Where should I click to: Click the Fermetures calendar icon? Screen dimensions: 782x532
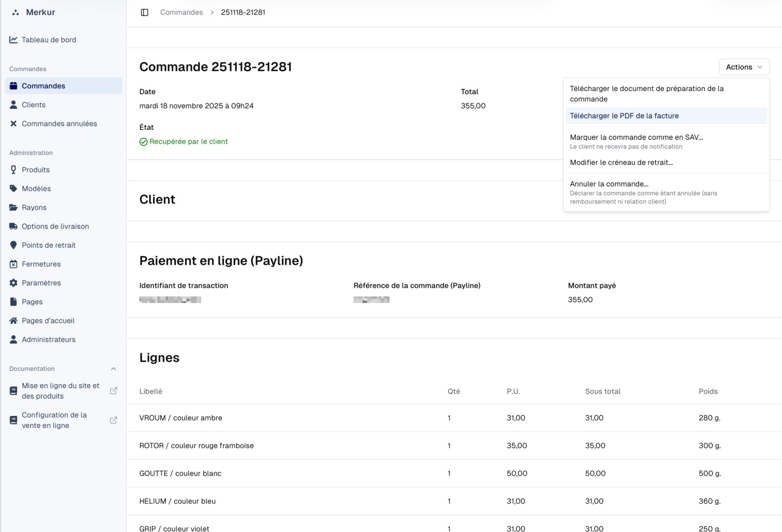pyautogui.click(x=13, y=264)
